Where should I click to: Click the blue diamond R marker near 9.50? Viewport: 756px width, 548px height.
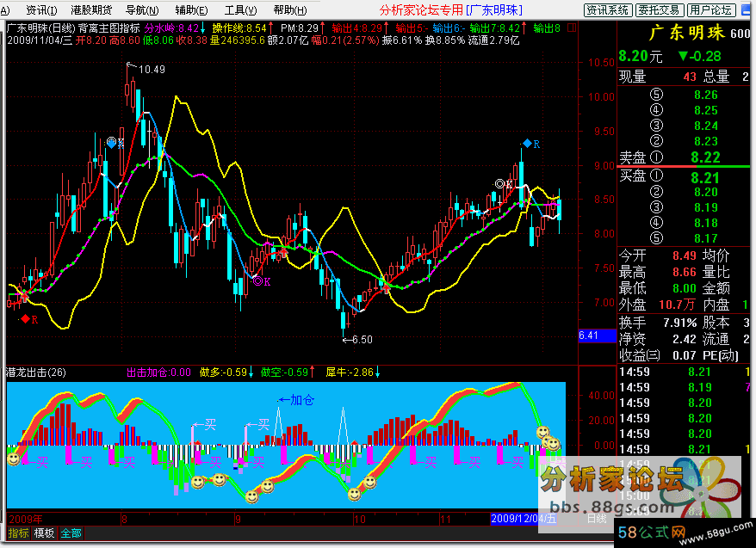pyautogui.click(x=531, y=144)
